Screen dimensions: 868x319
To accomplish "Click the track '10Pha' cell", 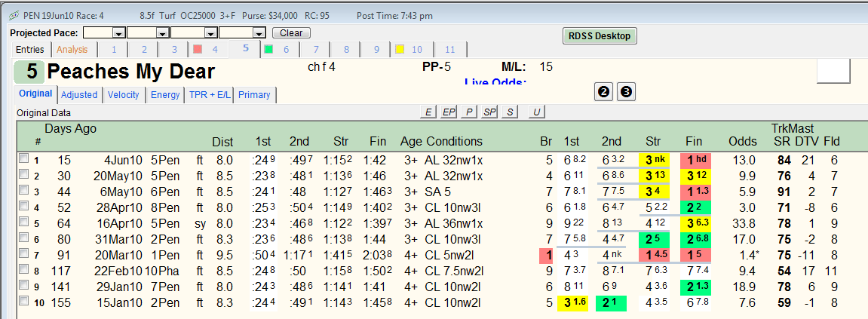I will tap(162, 271).
